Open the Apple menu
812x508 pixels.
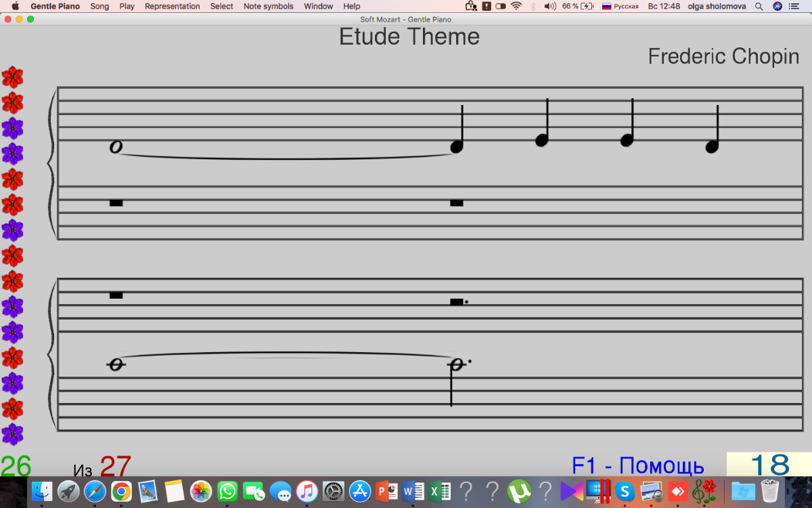[x=15, y=6]
